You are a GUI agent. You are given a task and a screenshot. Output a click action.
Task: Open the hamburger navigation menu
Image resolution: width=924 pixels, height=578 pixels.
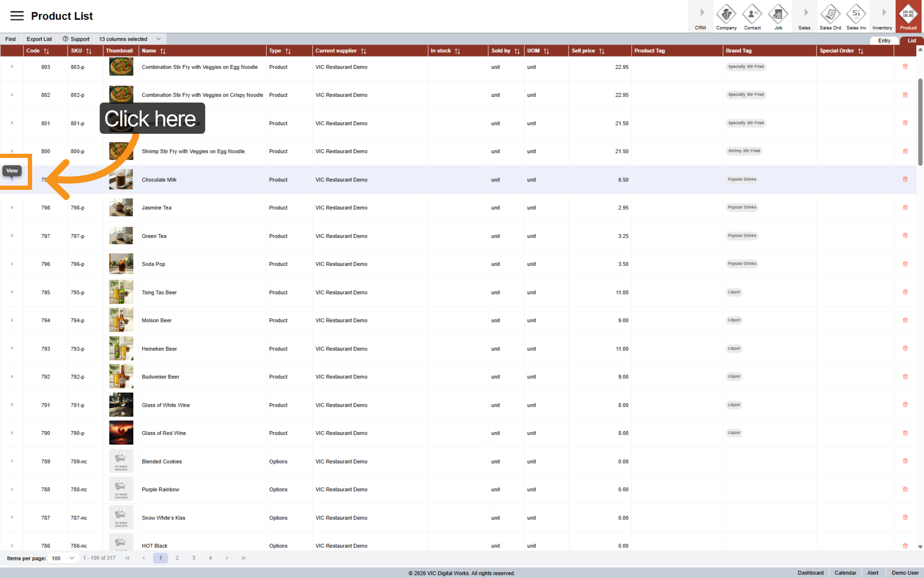pyautogui.click(x=17, y=15)
